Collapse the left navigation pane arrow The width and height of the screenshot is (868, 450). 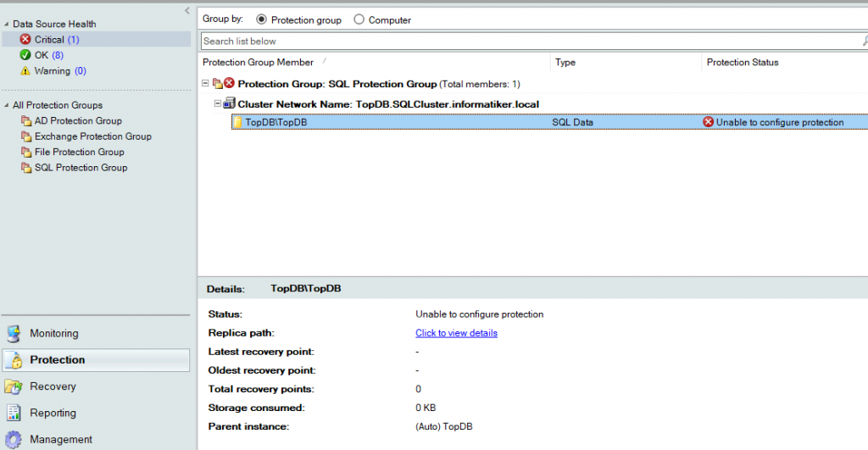tap(187, 10)
